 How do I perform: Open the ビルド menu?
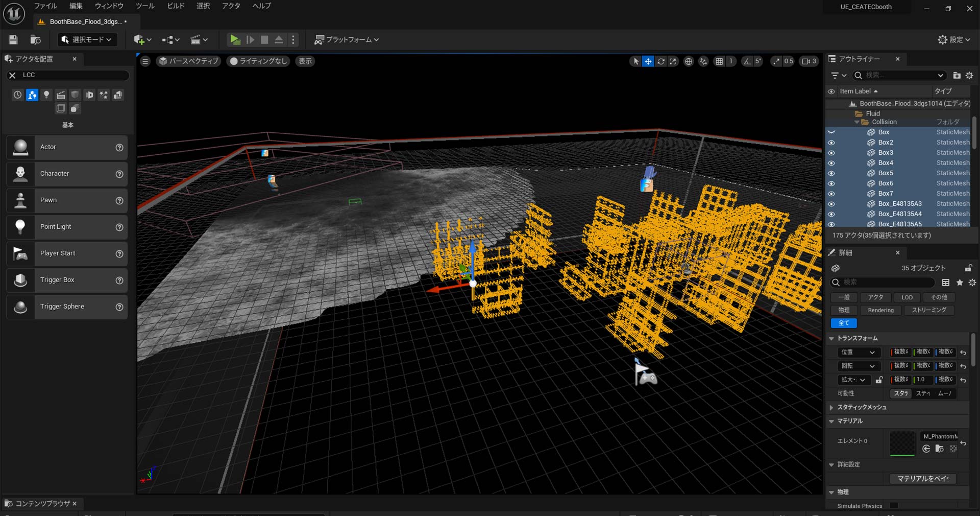[x=176, y=6]
